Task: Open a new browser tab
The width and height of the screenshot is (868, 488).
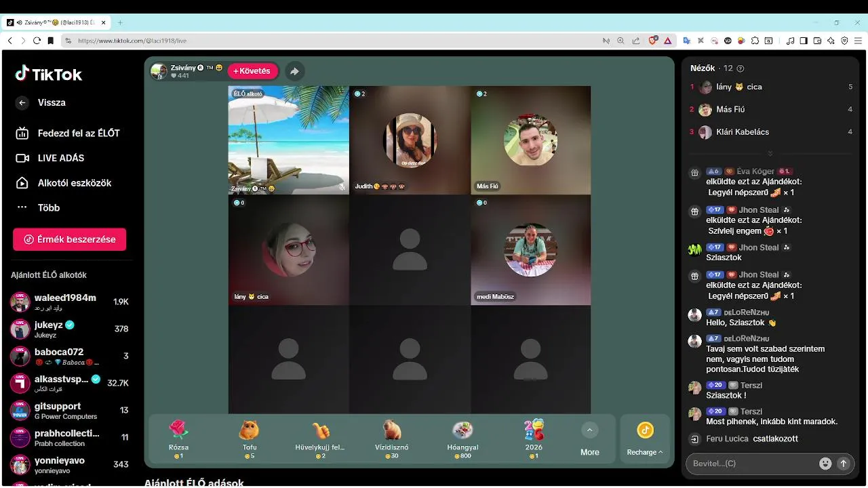Action: click(120, 22)
